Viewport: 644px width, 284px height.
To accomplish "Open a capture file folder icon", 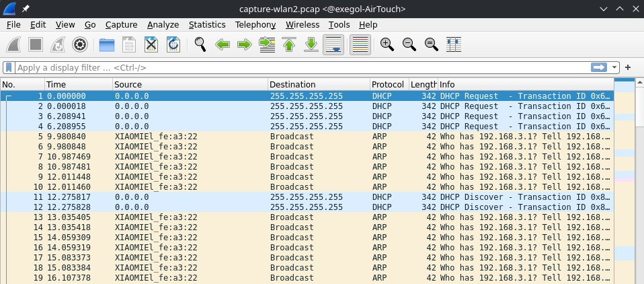I will pyautogui.click(x=106, y=45).
